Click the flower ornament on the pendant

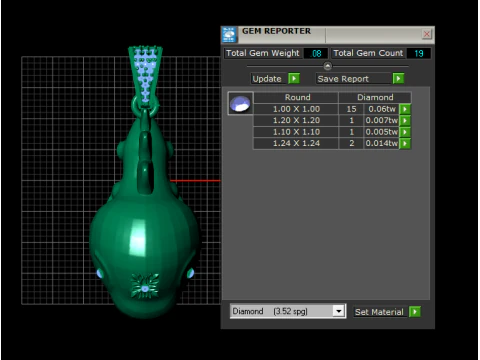(x=145, y=285)
